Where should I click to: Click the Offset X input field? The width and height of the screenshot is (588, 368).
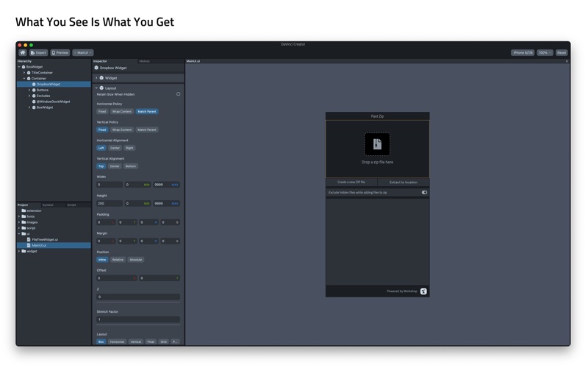coord(116,278)
